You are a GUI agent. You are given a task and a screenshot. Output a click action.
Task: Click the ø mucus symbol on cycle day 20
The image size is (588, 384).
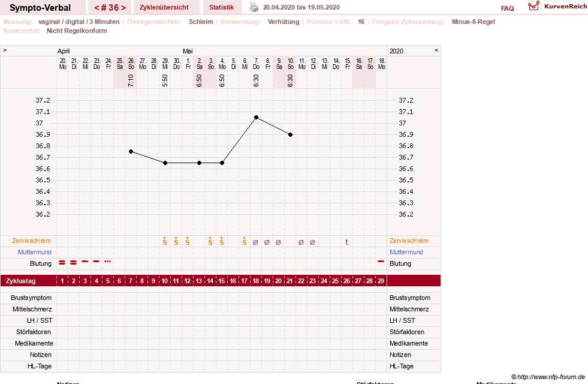tap(278, 242)
